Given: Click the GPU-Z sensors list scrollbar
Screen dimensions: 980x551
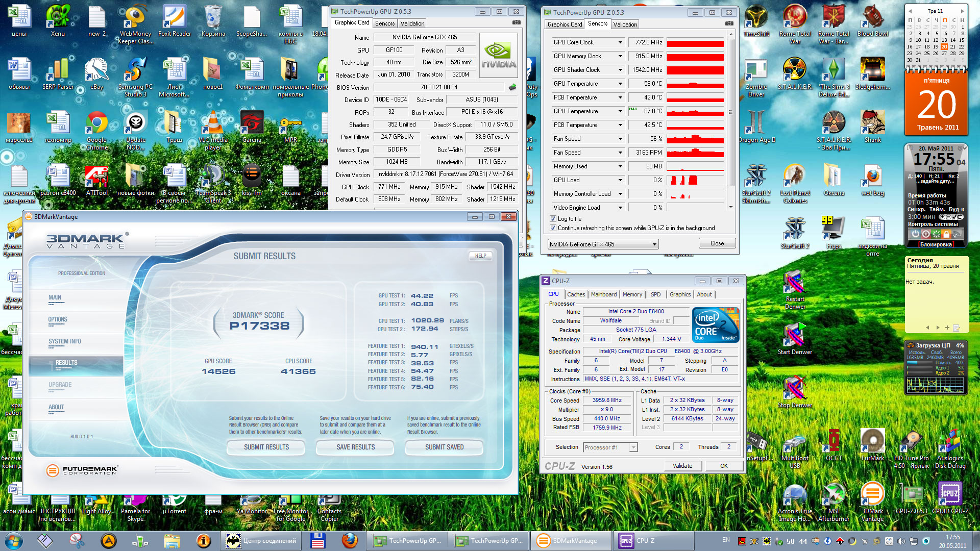Looking at the screenshot, I should [730, 112].
